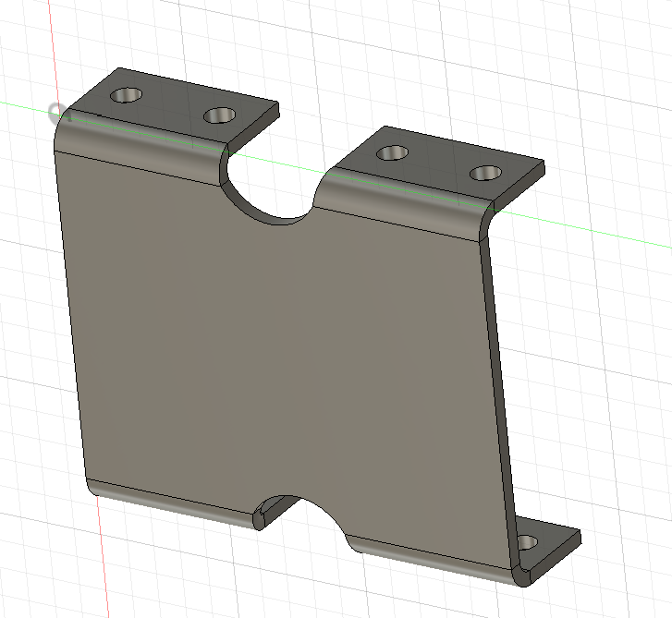Pick the top face of the top-left flange

pos(176,104)
